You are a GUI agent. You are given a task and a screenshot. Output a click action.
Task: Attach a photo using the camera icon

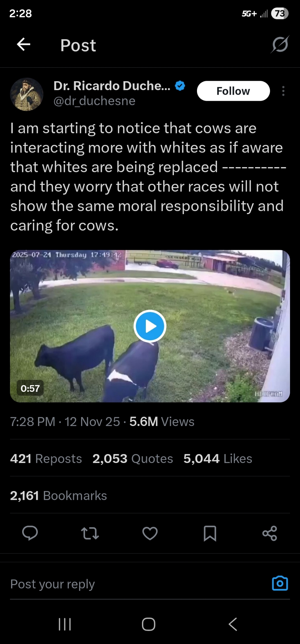(280, 583)
